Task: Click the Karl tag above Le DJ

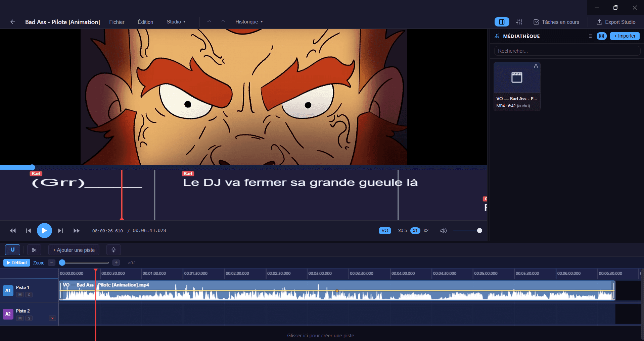Action: (188, 174)
